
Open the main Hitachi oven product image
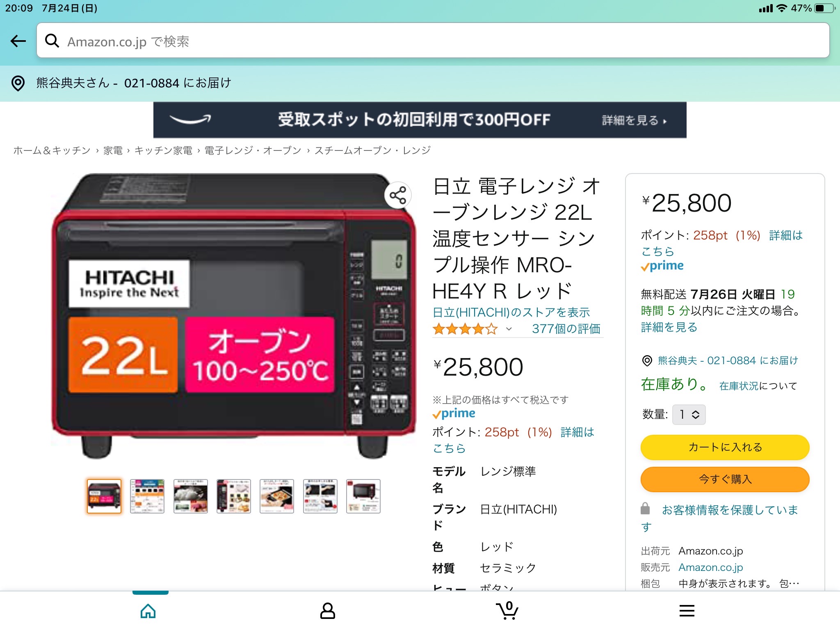(x=233, y=316)
